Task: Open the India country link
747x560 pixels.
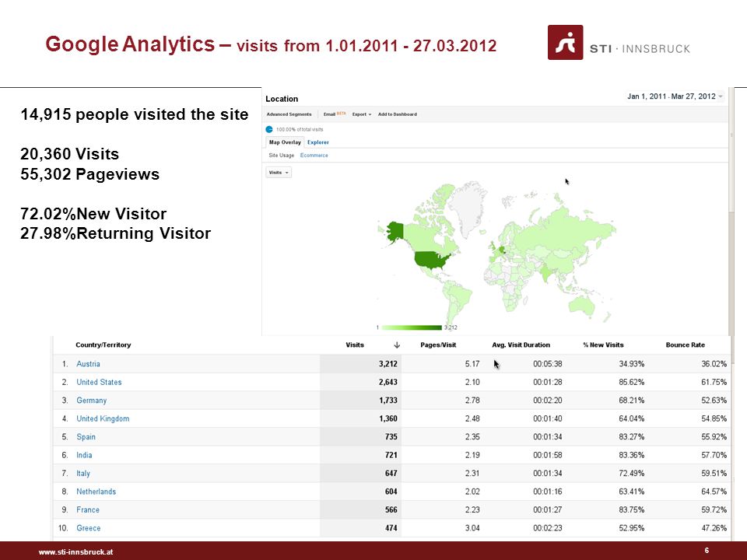Action: tap(84, 455)
